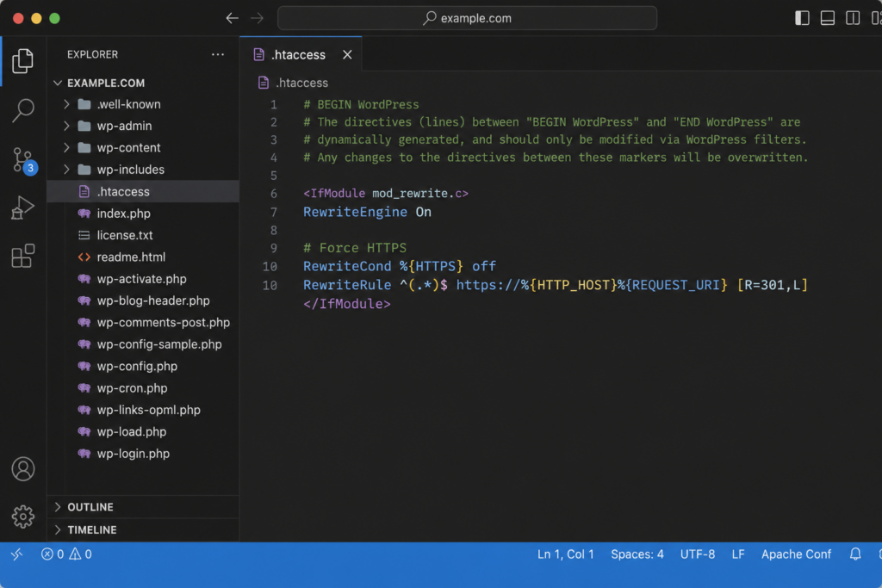
Task: Toggle the secondary side bar layout icon
Action: pos(853,18)
